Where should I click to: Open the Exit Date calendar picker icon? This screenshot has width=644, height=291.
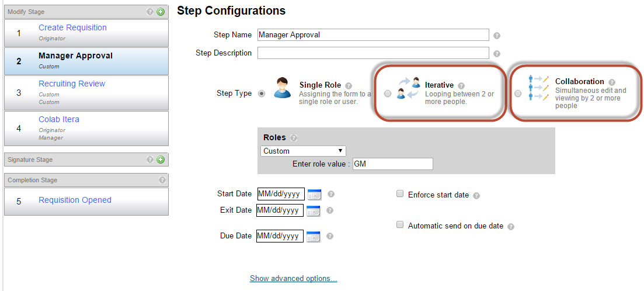pos(313,211)
